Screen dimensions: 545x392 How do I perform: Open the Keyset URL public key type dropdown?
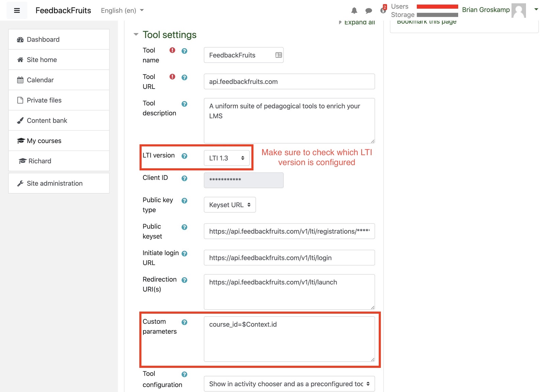pyautogui.click(x=230, y=205)
